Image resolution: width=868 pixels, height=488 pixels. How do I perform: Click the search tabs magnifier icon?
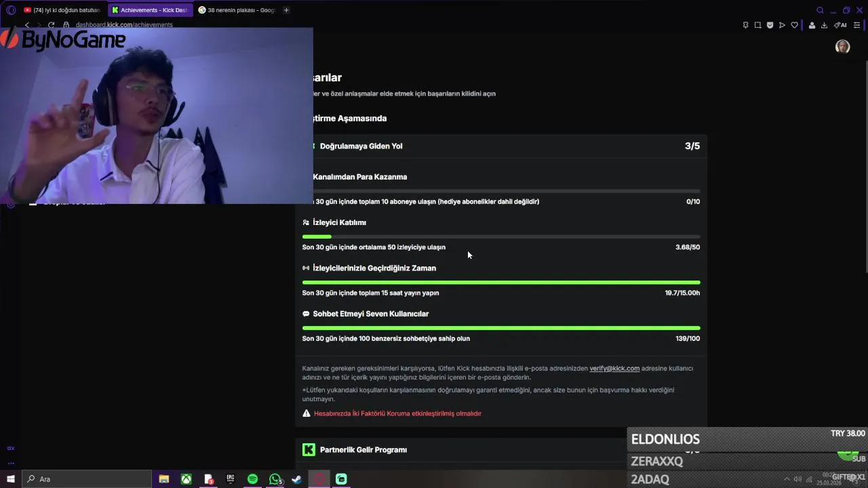(820, 10)
